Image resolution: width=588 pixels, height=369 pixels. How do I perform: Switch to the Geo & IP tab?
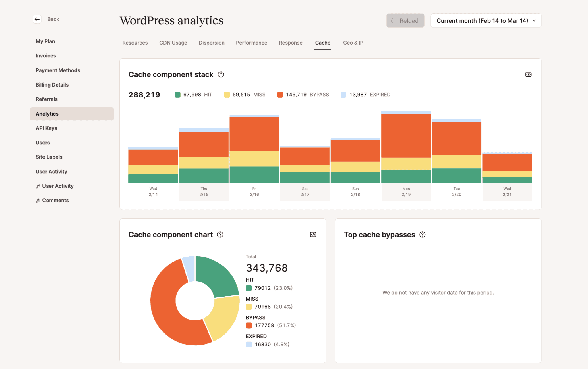click(353, 43)
